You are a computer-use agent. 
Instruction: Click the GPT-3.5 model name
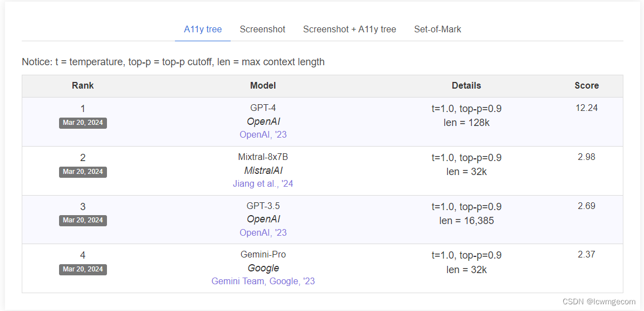tap(264, 206)
